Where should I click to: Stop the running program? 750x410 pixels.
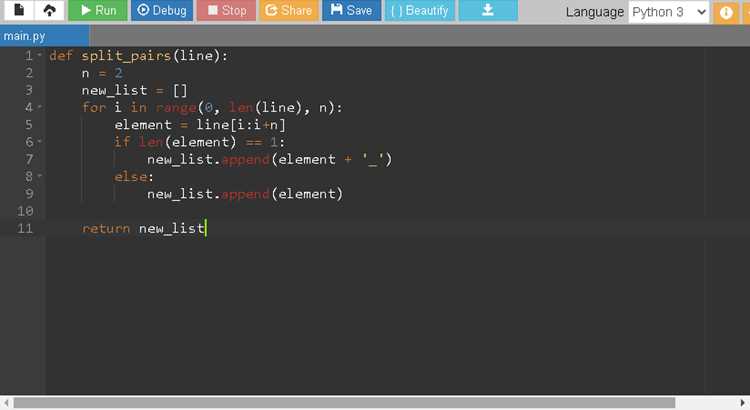click(226, 10)
